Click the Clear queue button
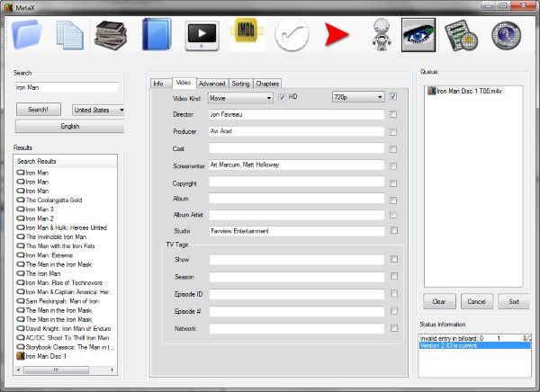Image resolution: width=540 pixels, height=392 pixels. [439, 301]
